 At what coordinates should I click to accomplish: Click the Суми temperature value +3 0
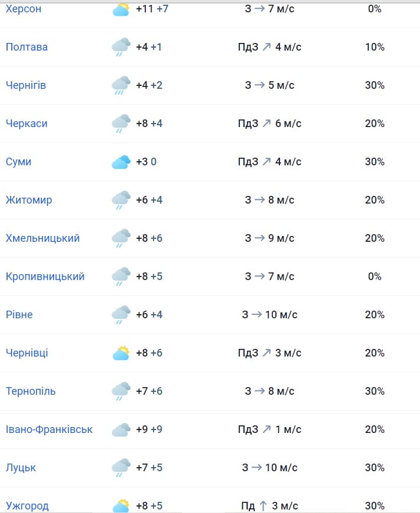146,162
